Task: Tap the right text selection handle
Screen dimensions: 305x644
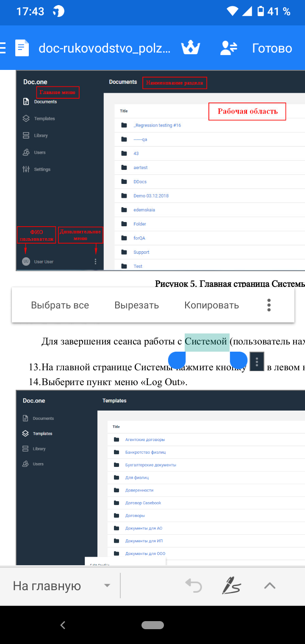Action: [x=238, y=360]
